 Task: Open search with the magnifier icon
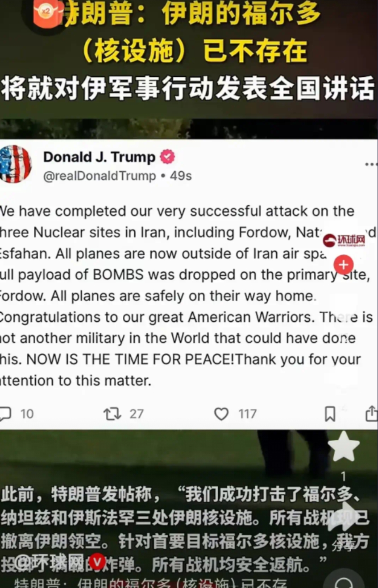pyautogui.click(x=344, y=583)
